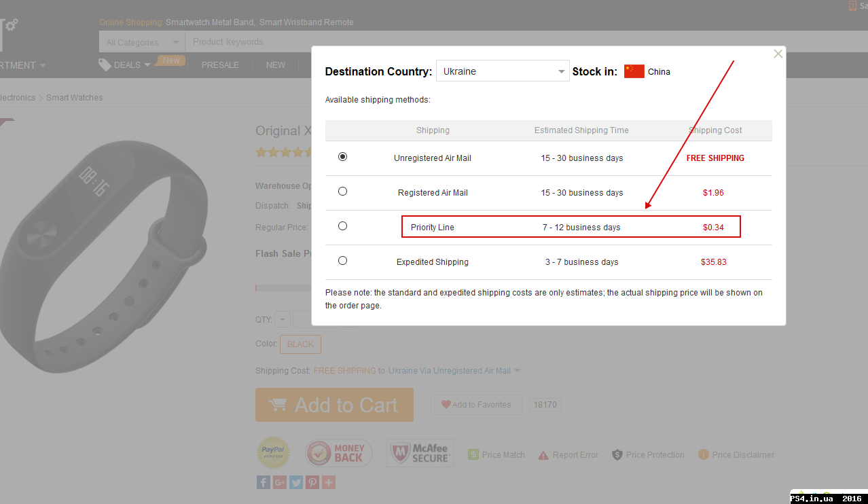Click the Add to Cart button
The height and width of the screenshot is (504, 868).
click(x=334, y=405)
